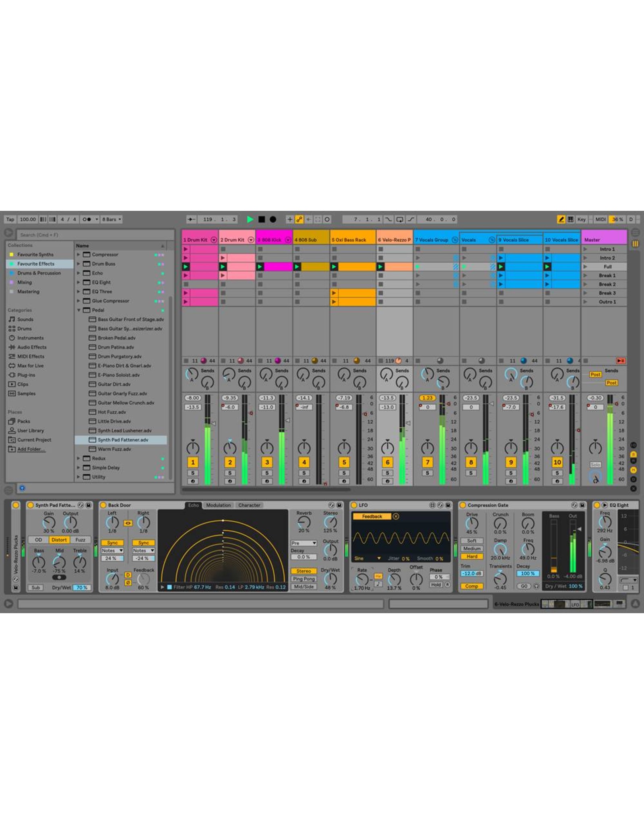This screenshot has width=644, height=824.
Task: Click the Tap tempo button
Action: click(x=10, y=219)
